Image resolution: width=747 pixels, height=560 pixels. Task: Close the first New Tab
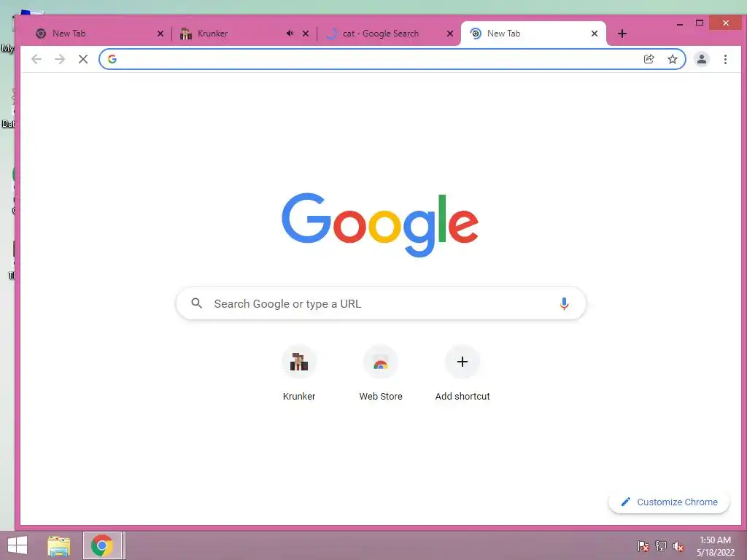tap(160, 34)
